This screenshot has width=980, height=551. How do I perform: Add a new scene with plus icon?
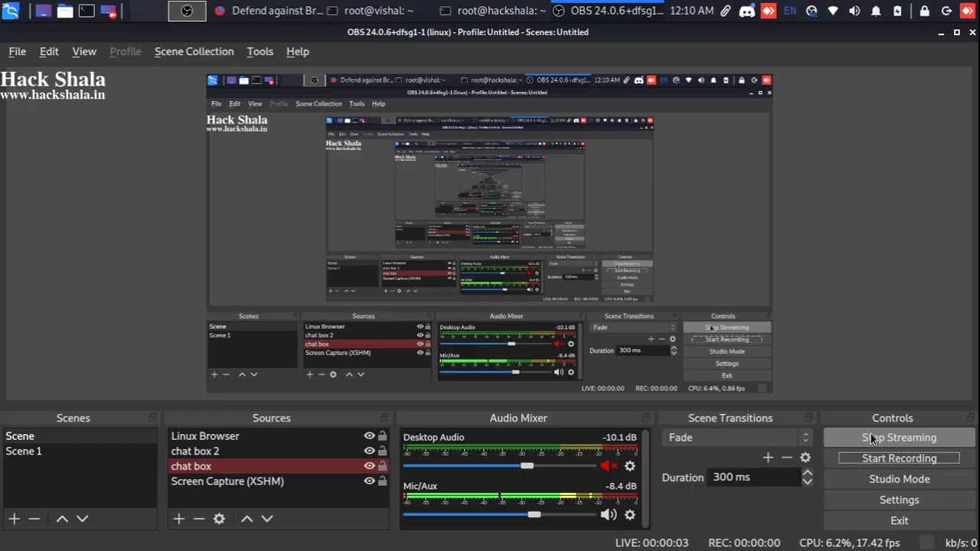(x=14, y=519)
